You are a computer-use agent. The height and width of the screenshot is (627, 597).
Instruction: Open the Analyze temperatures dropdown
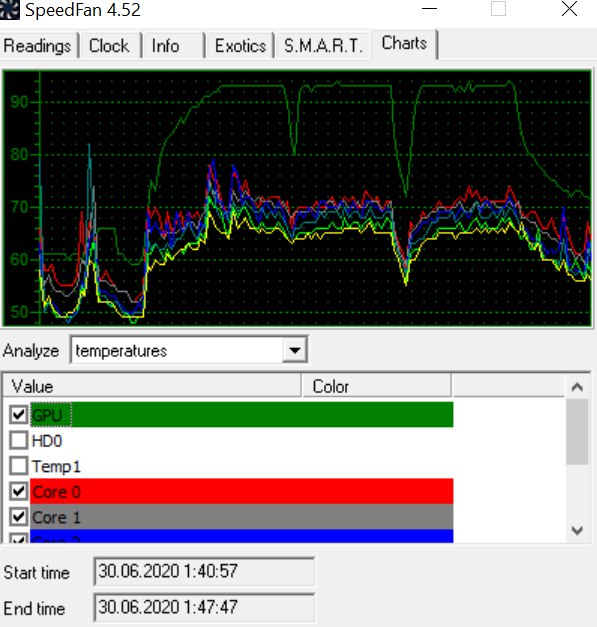point(189,350)
